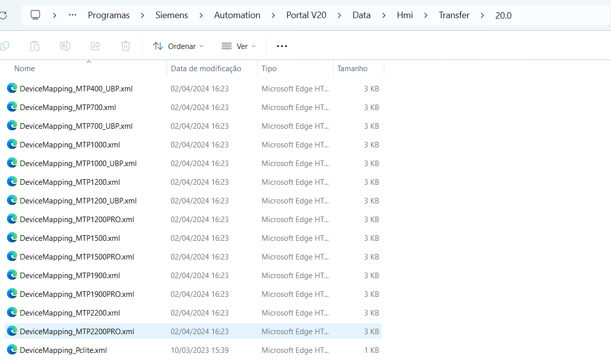
Task: Click Edge icon of DeviceMapping_MTP700.xml
Action: (12, 107)
